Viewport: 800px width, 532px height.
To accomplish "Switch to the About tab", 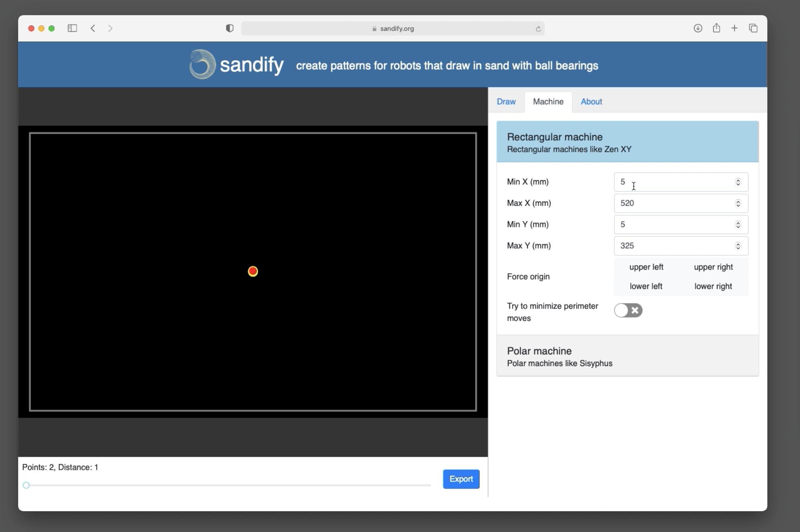I will point(591,102).
